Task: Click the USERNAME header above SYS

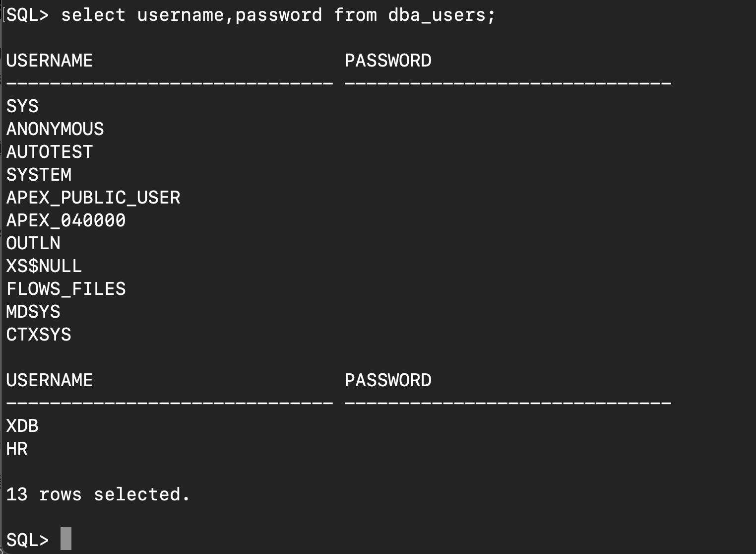Action: [50, 61]
